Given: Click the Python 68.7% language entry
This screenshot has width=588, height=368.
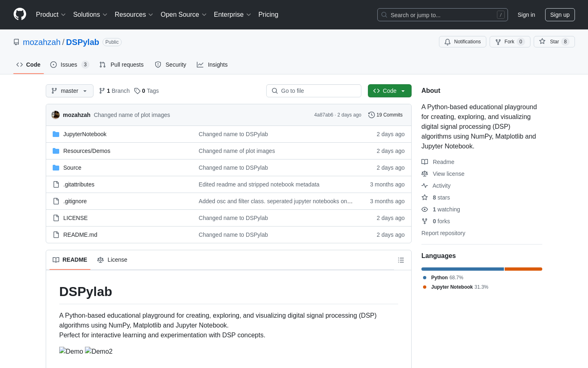Looking at the screenshot, I should 443,278.
